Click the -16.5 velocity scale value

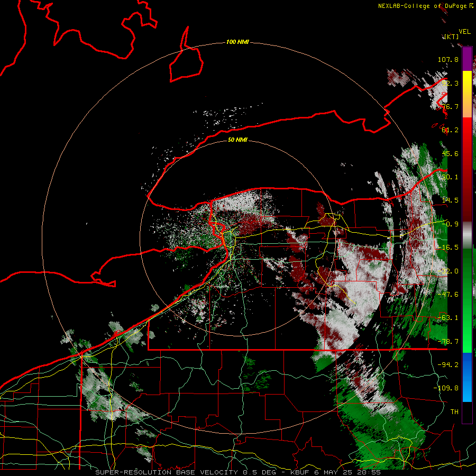pyautogui.click(x=448, y=248)
